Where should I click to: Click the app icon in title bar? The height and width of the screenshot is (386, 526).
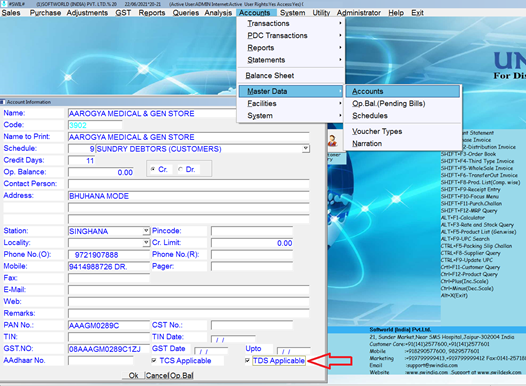click(x=4, y=4)
